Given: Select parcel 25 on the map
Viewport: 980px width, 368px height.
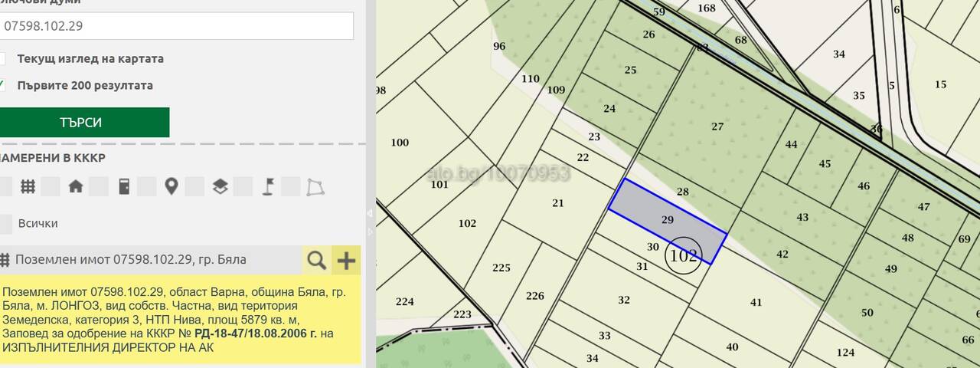Looking at the screenshot, I should point(630,70).
